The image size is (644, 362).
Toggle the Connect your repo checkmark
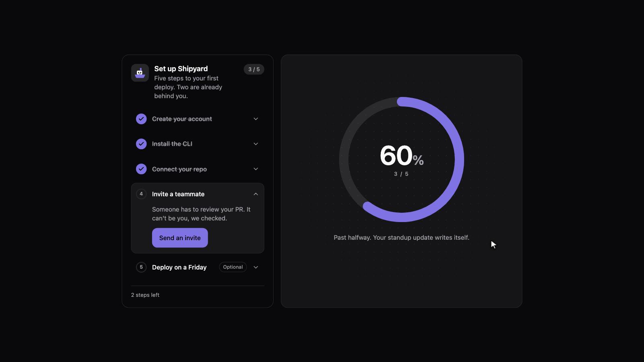(x=141, y=169)
